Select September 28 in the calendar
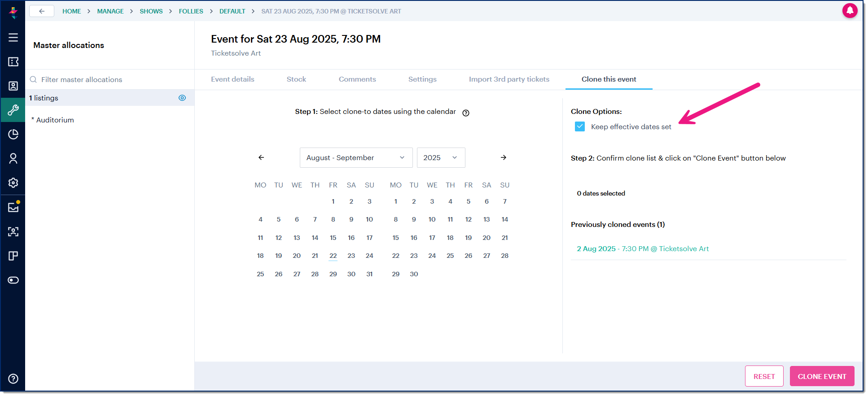The image size is (868, 396). (x=505, y=256)
